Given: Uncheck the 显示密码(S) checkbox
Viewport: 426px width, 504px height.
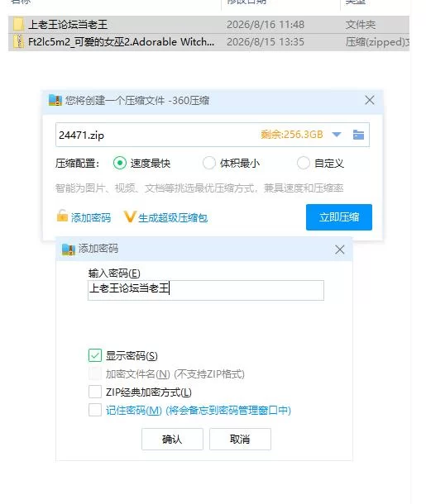Looking at the screenshot, I should pos(95,355).
